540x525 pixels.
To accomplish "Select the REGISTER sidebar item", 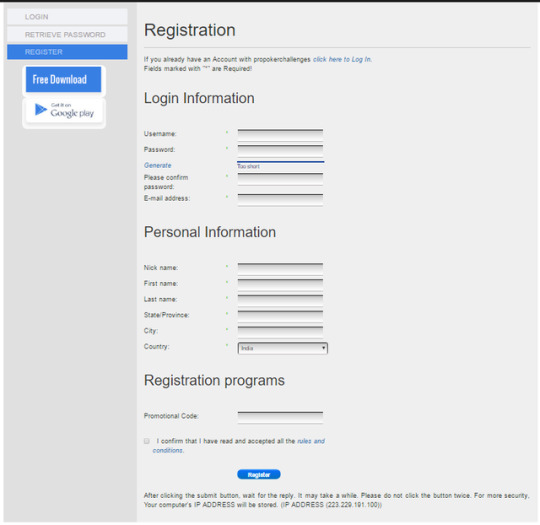I will (67, 52).
